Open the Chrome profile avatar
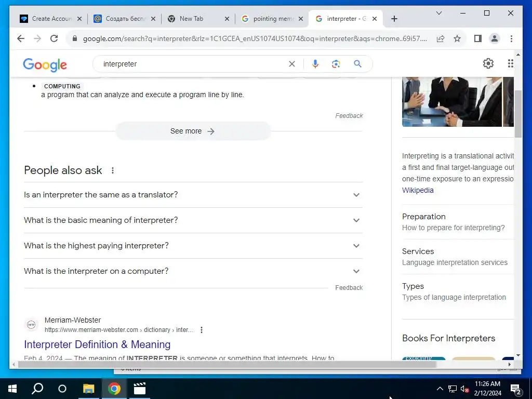This screenshot has width=532, height=399. [495, 38]
